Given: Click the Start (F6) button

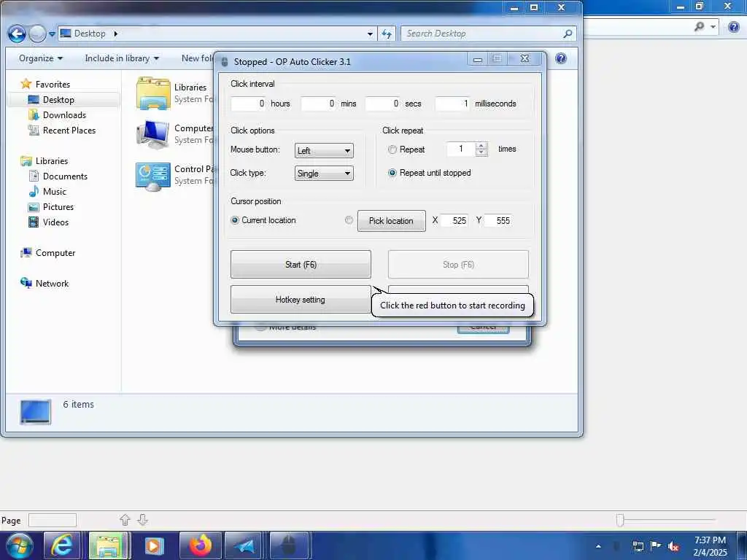Looking at the screenshot, I should click(x=301, y=264).
